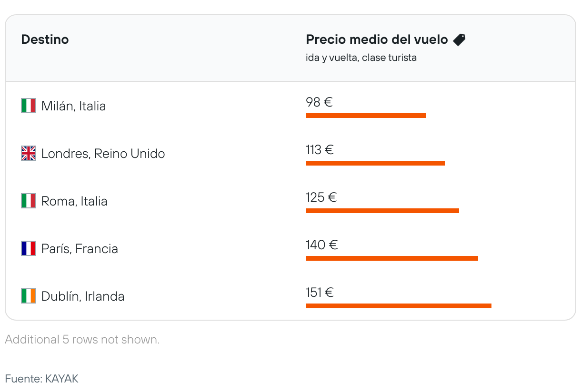The width and height of the screenshot is (581, 392).
Task: Click the 'Additional 5 rows not shown' note
Action: tap(82, 340)
